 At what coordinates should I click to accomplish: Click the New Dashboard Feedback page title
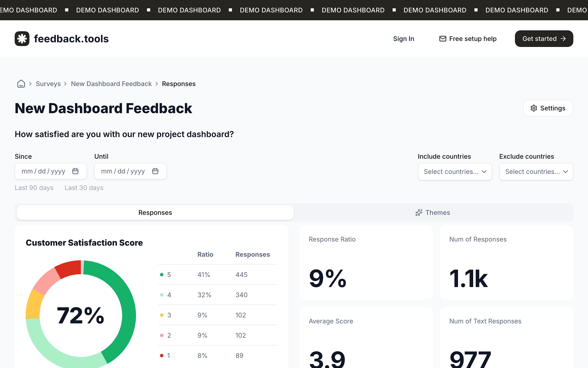tap(103, 108)
